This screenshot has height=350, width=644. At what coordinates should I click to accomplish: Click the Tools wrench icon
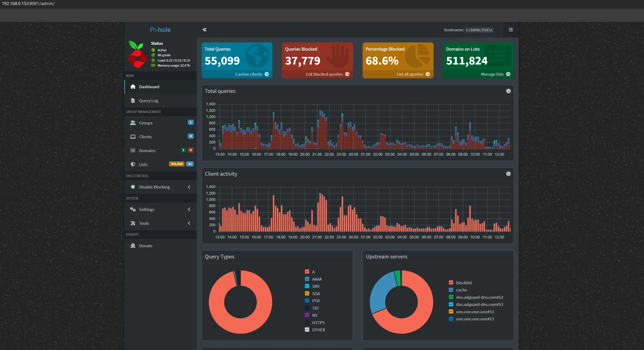[x=133, y=223]
